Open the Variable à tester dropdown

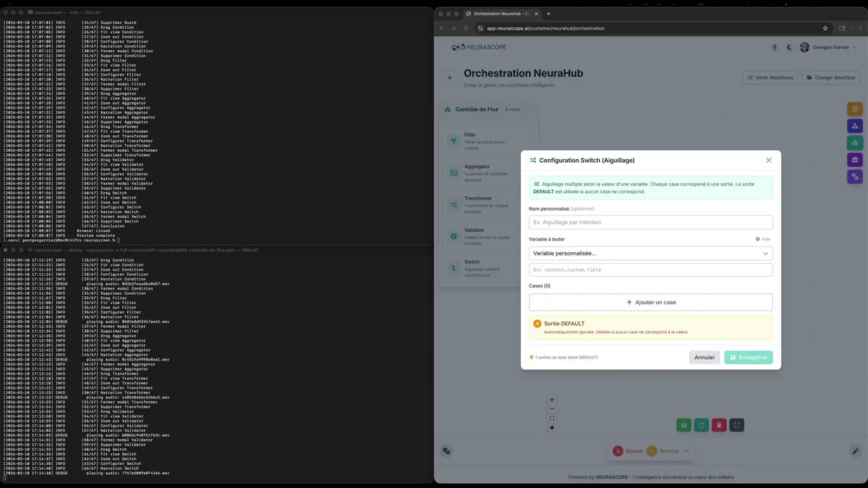(650, 253)
